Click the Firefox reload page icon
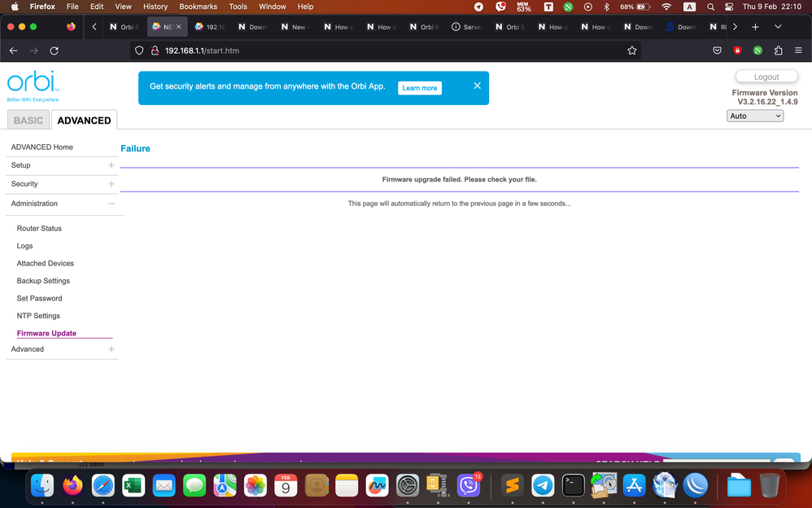 [x=54, y=50]
